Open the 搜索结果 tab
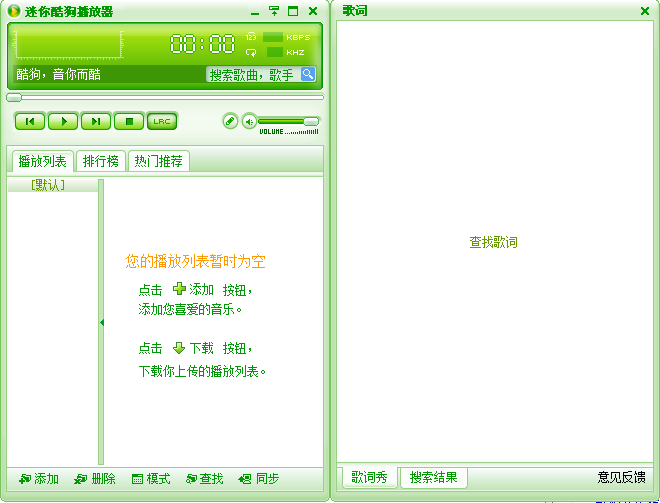The height and width of the screenshot is (503, 660). [434, 477]
